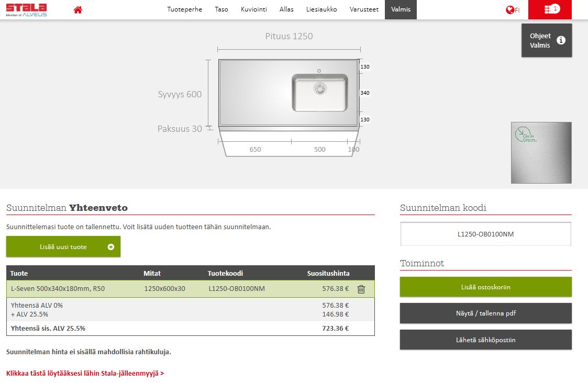Select the Liesiaukko tab

[321, 9]
